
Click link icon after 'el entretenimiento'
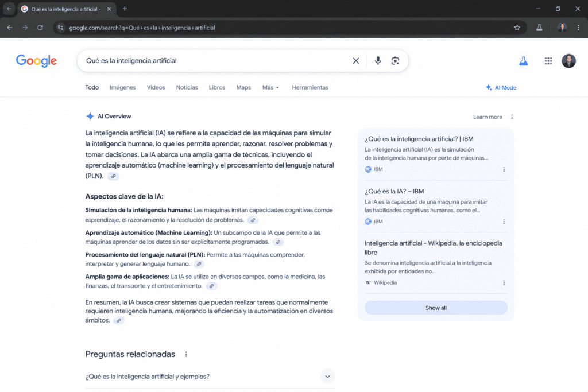click(211, 286)
